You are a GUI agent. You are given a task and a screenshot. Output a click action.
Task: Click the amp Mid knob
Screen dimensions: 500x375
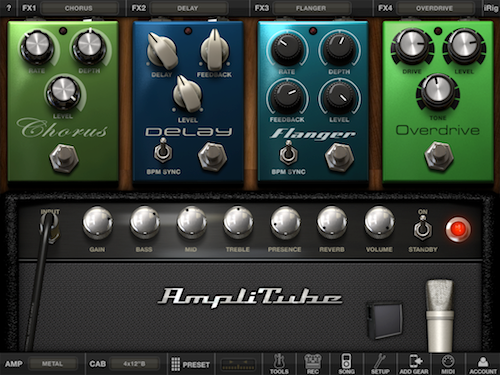191,223
